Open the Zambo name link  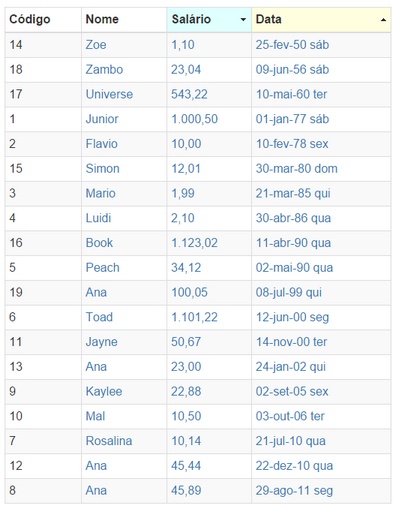click(104, 70)
